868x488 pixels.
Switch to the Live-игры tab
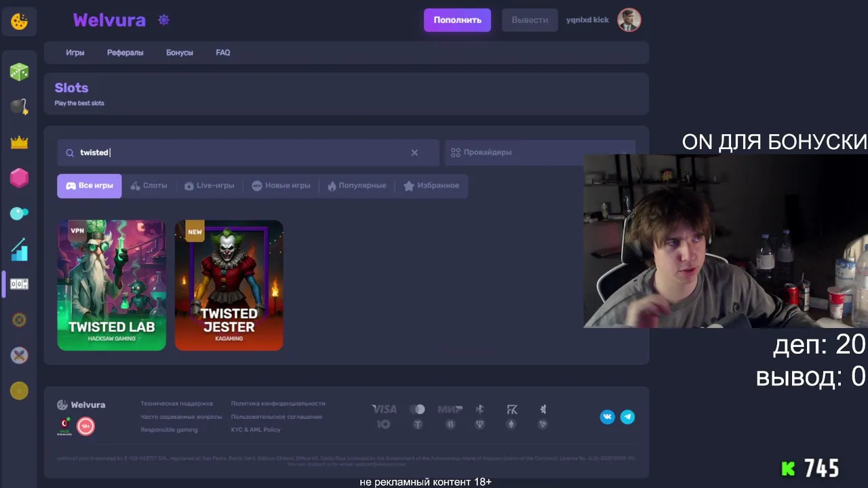[x=209, y=186]
